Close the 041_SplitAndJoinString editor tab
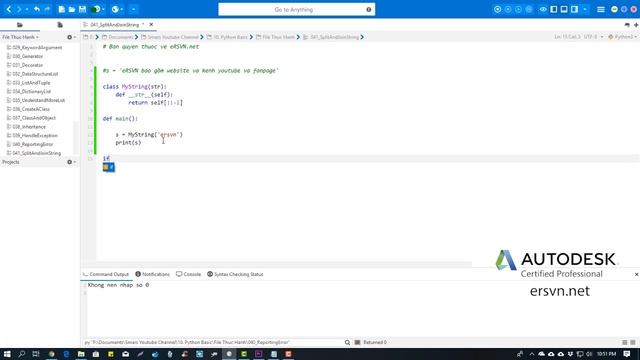This screenshot has width=640, height=360. tap(151, 25)
